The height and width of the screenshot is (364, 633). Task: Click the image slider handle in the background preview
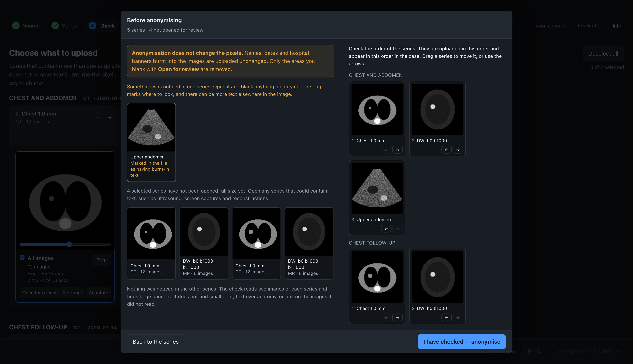click(x=69, y=244)
